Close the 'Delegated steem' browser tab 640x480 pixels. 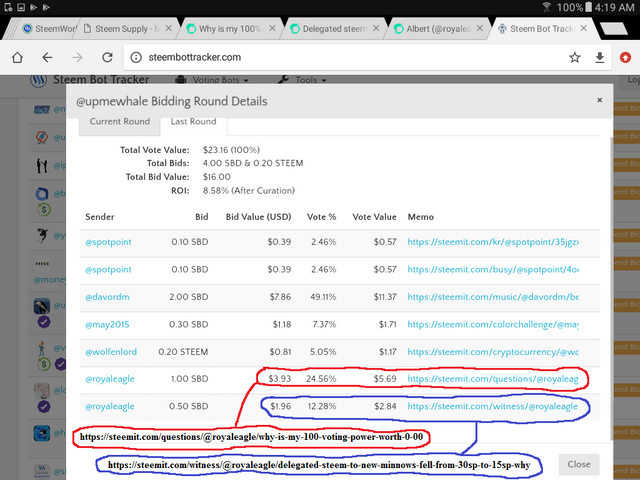[377, 29]
